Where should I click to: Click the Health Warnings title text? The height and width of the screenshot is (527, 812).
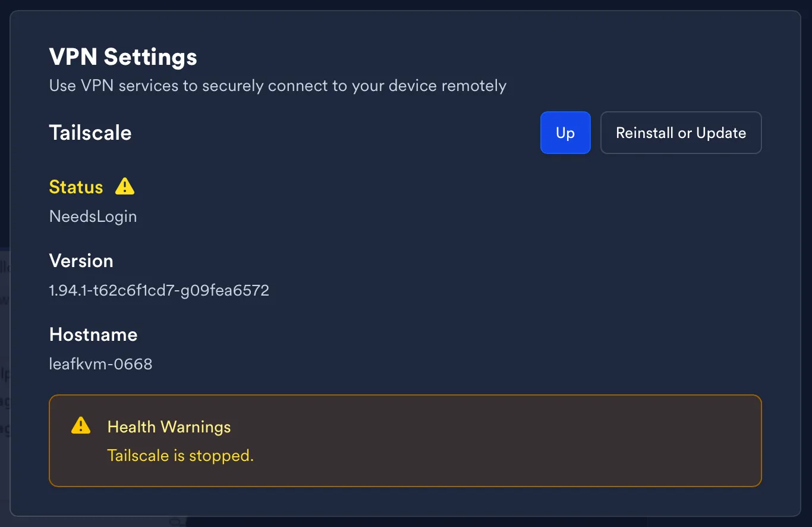click(169, 427)
